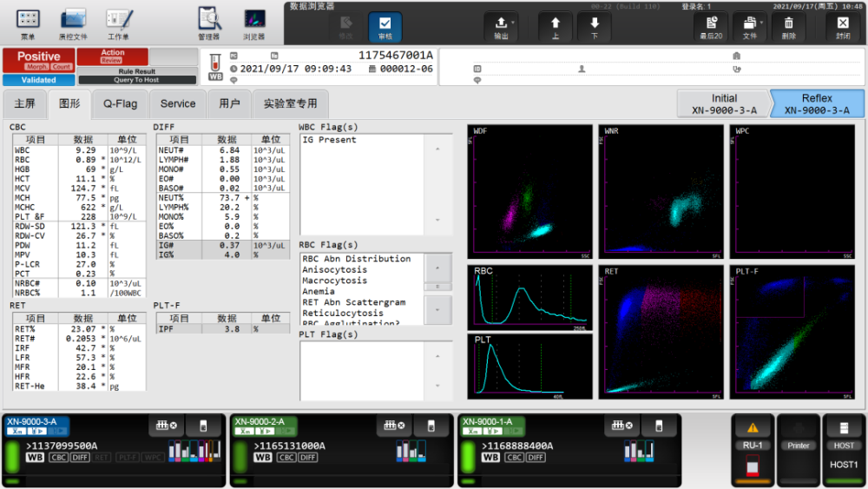868x489 pixels.
Task: Click the HOST connection icon
Action: [x=844, y=428]
